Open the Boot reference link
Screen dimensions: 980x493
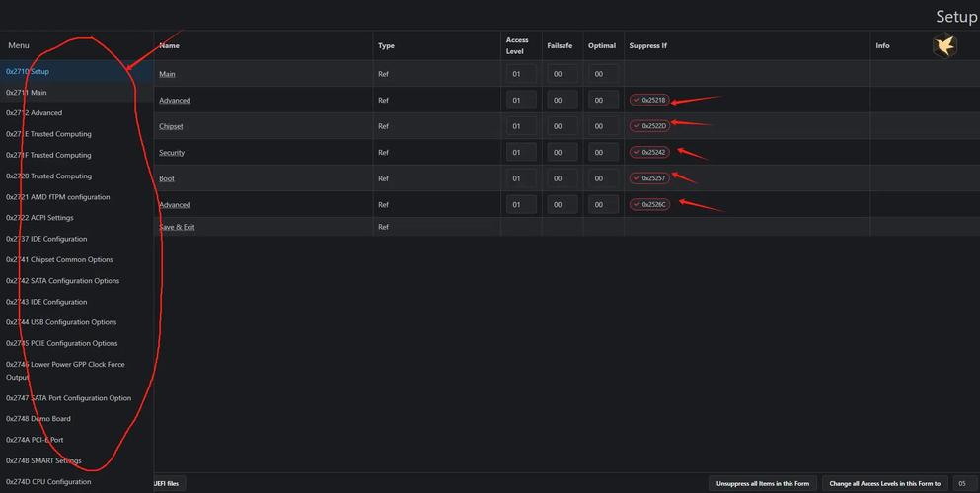coord(167,178)
